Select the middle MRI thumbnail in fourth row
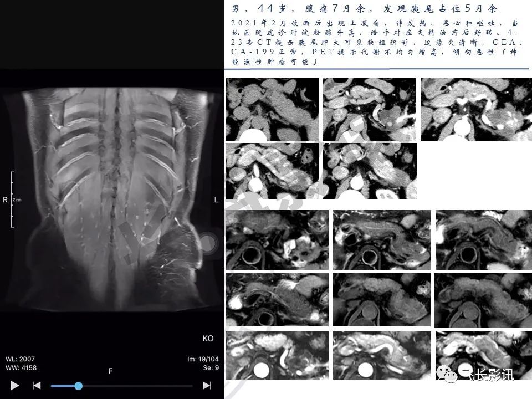 pyautogui.click(x=382, y=300)
